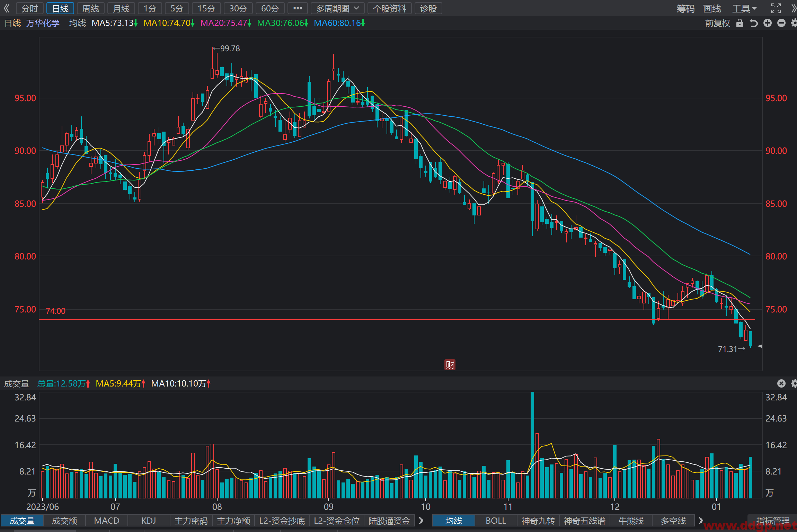Select the 60分 period
Viewport: 797px width, 532px height.
[270, 8]
